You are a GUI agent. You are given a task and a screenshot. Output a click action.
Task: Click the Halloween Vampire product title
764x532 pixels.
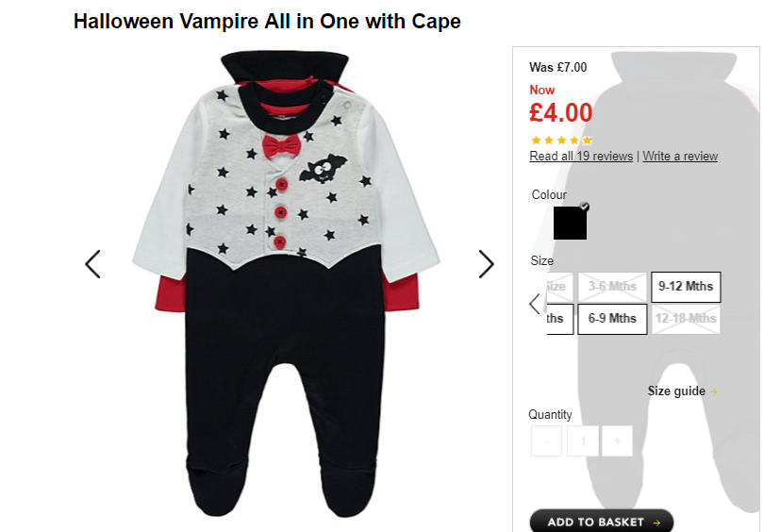pos(267,22)
